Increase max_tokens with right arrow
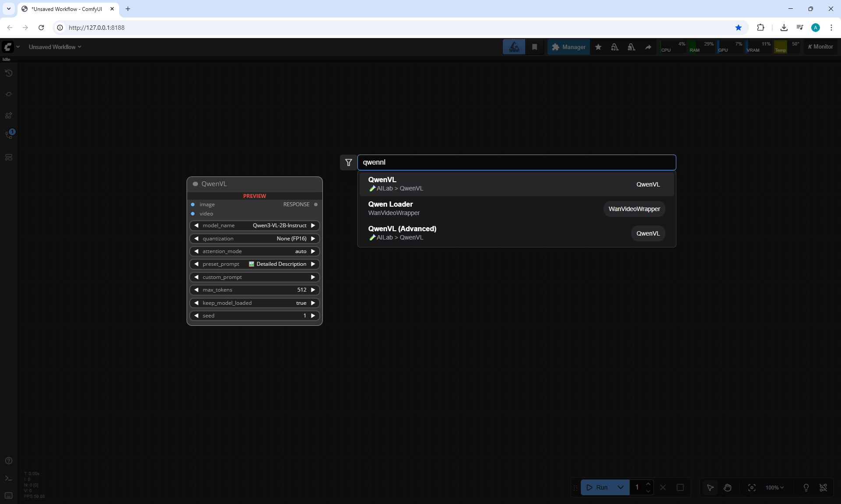The width and height of the screenshot is (841, 504). pos(313,290)
